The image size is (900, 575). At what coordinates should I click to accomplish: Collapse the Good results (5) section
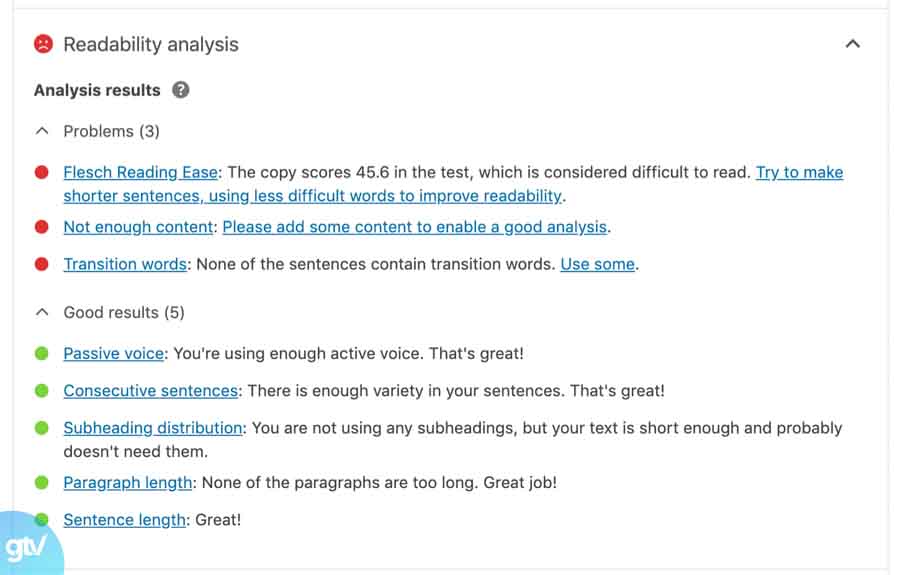pyautogui.click(x=42, y=312)
